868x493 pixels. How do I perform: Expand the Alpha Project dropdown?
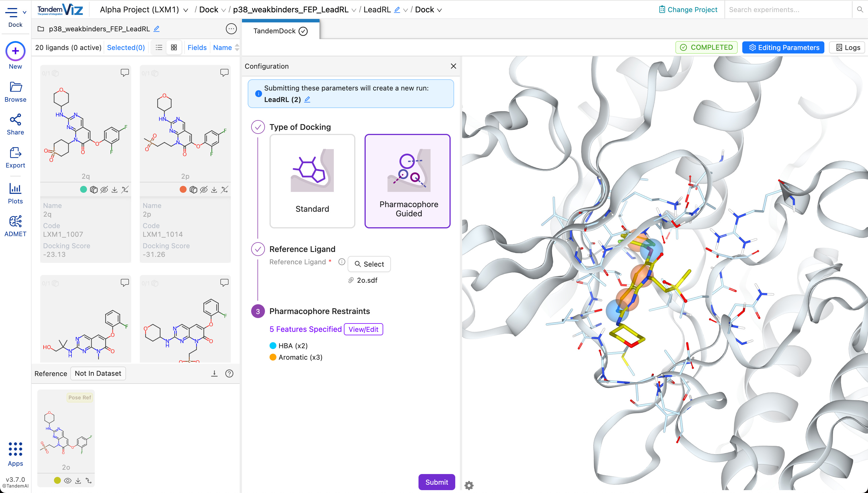[x=185, y=10]
